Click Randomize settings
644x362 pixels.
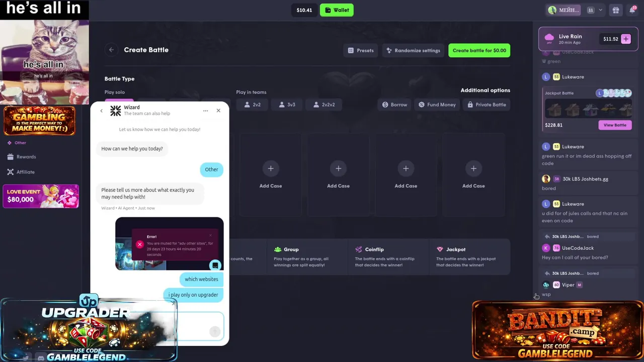click(413, 50)
